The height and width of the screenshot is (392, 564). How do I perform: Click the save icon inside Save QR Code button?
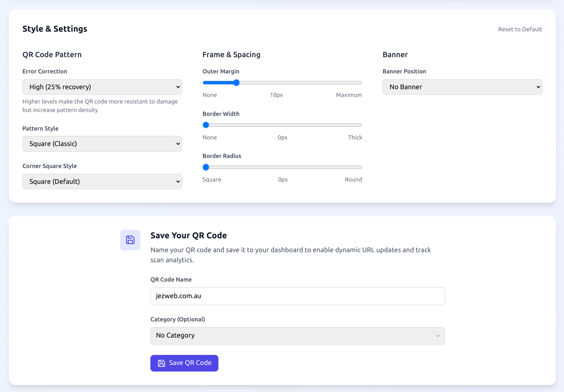pyautogui.click(x=162, y=363)
